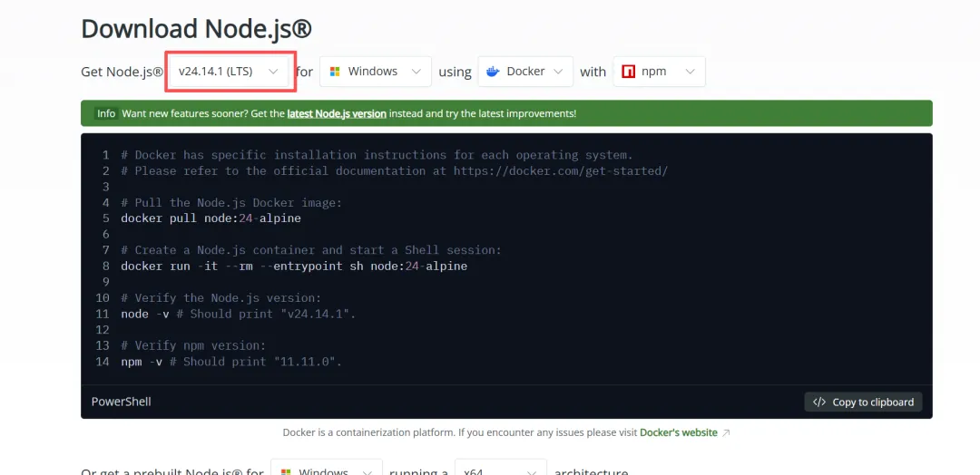
Task: Open the Docker install method dropdown
Action: [525, 71]
